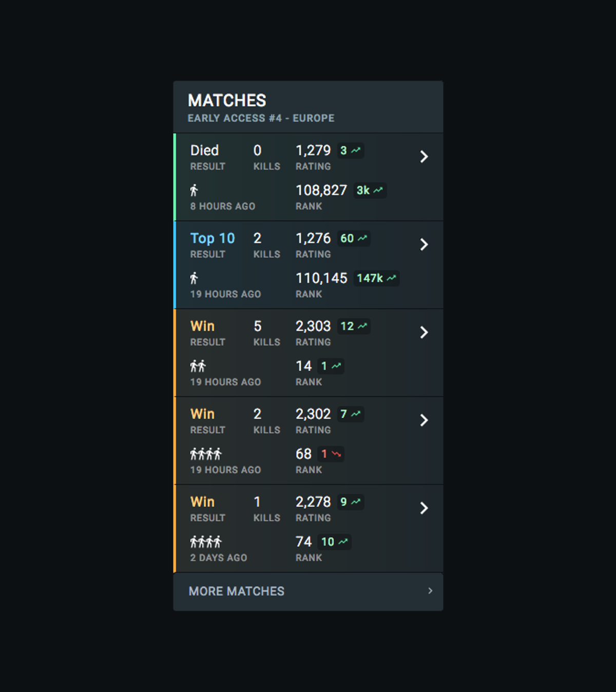
Task: Click the 10-point rank trend badge on the 2,278 rating Win
Action: (x=334, y=542)
